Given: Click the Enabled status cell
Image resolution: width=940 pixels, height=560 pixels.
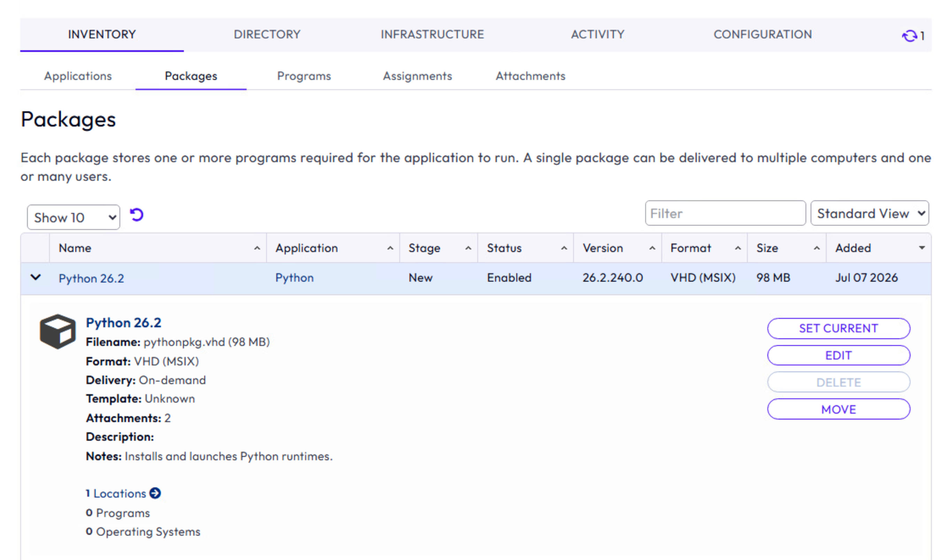Looking at the screenshot, I should point(509,278).
